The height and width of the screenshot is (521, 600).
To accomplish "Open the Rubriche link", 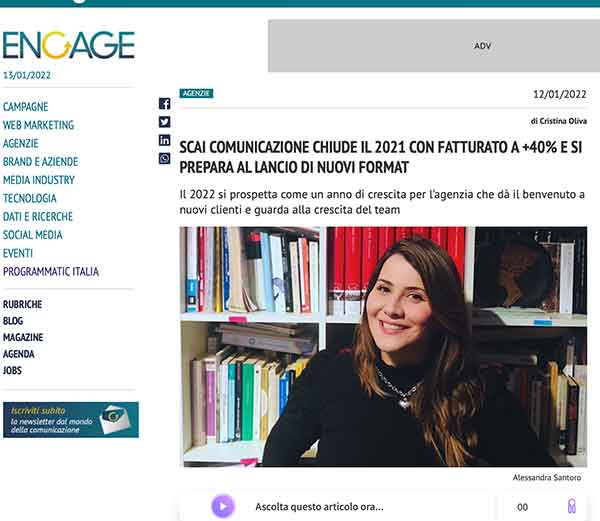I will [x=23, y=304].
